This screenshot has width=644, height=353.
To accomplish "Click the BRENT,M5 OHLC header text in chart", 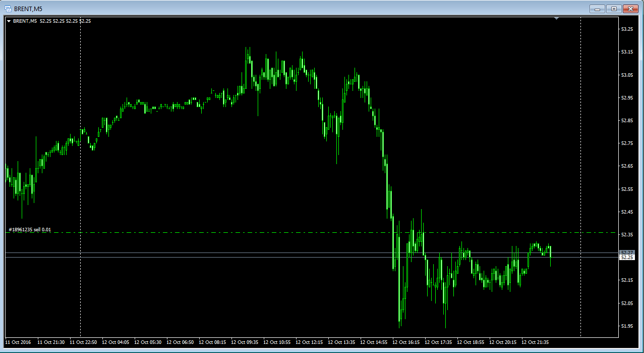I will tap(52, 21).
